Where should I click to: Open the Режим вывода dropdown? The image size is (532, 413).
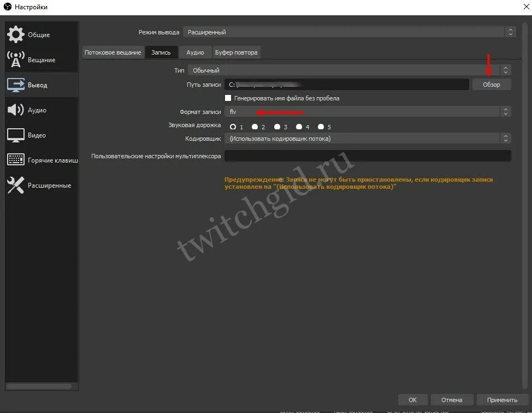point(350,32)
